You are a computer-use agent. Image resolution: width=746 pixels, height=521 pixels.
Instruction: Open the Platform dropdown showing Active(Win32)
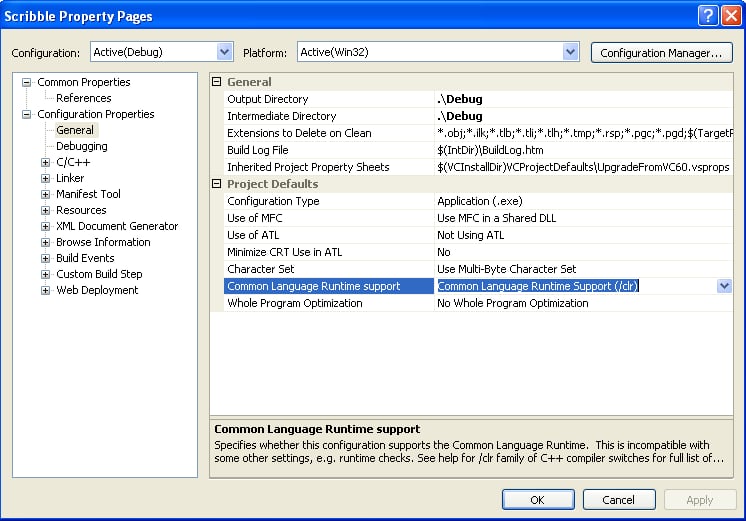click(x=570, y=51)
